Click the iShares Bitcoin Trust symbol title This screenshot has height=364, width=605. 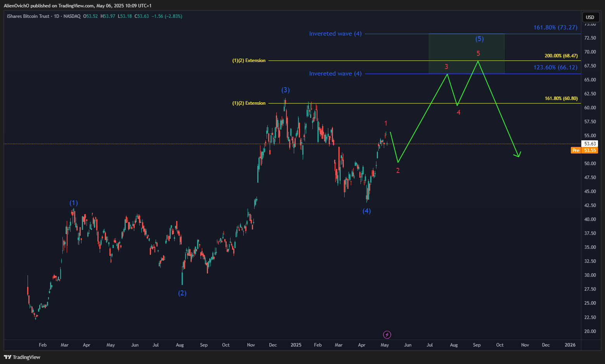28,16
